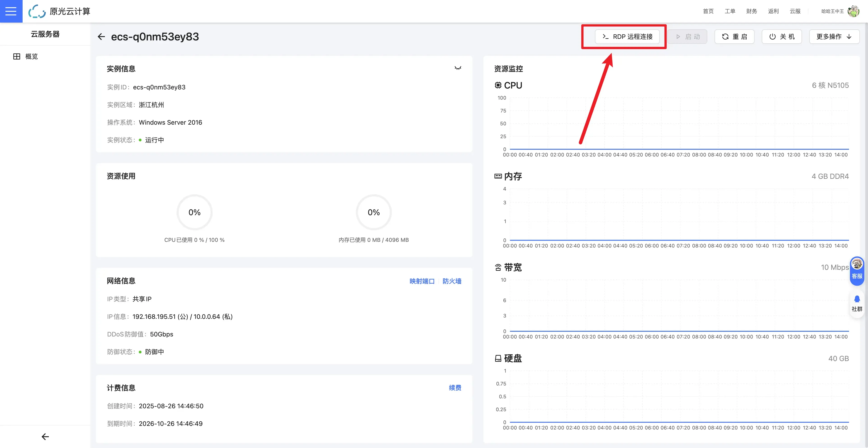Open the 哈哈王中王 username dropdown

point(832,11)
